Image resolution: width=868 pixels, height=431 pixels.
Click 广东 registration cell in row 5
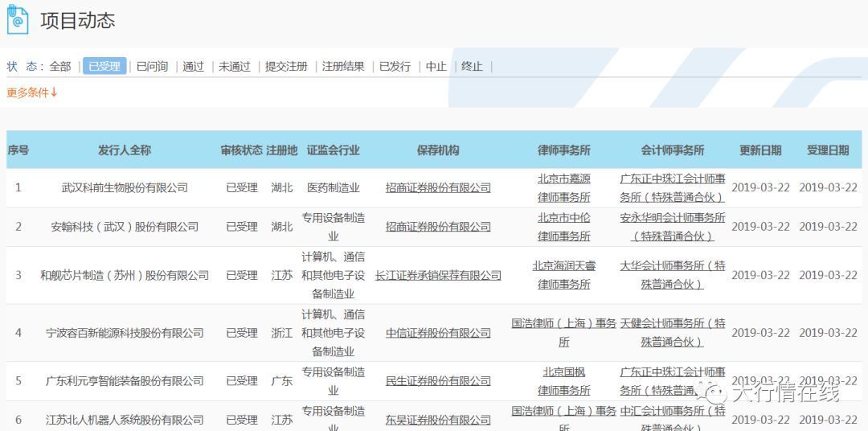coord(282,381)
